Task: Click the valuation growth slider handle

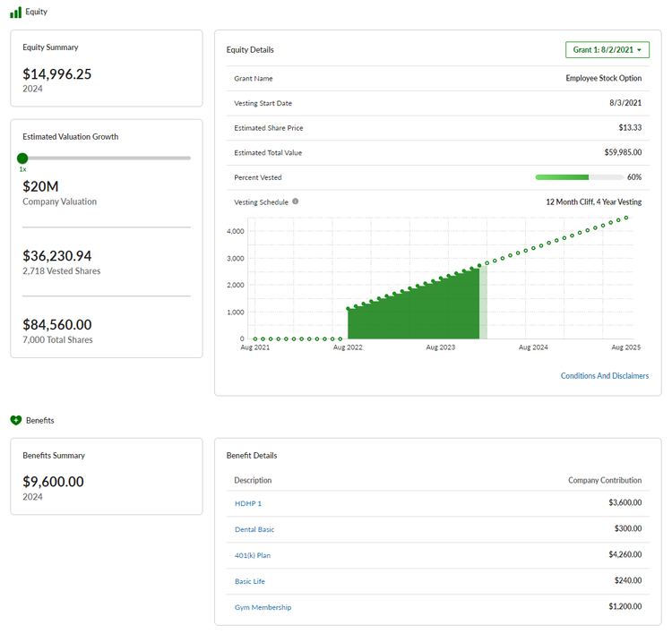Action: [22, 158]
